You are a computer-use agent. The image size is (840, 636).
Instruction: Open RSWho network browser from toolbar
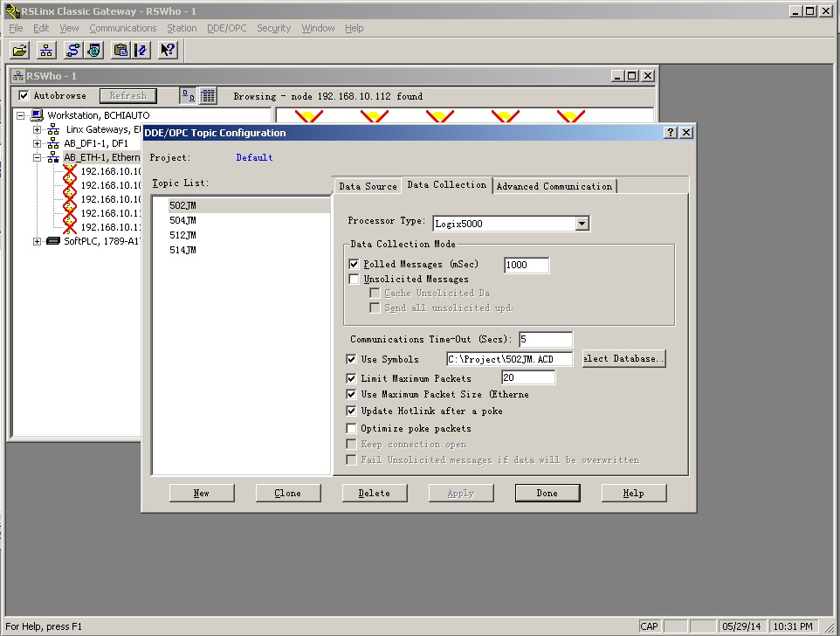click(46, 51)
